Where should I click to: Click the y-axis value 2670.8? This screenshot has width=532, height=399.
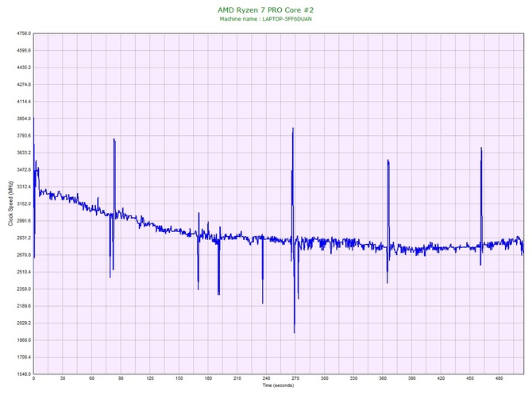click(24, 255)
